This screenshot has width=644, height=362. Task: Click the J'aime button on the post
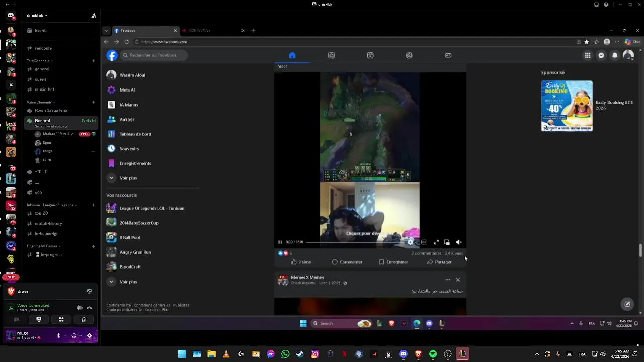[301, 262]
